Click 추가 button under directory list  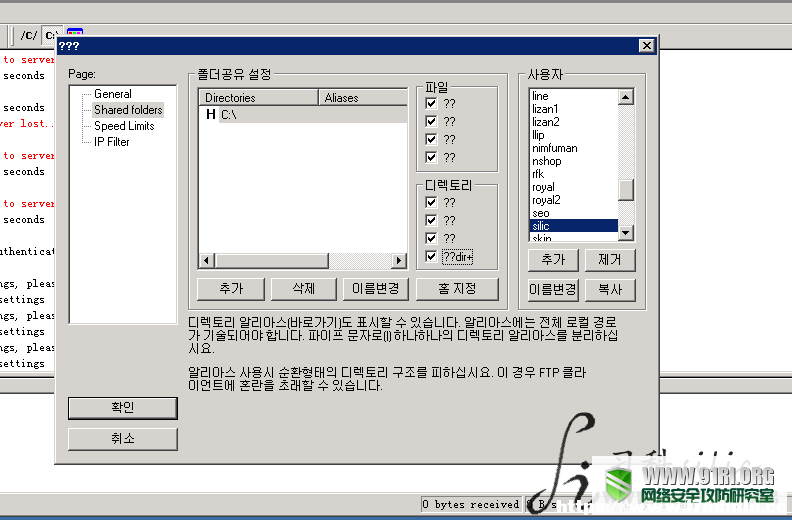click(231, 289)
